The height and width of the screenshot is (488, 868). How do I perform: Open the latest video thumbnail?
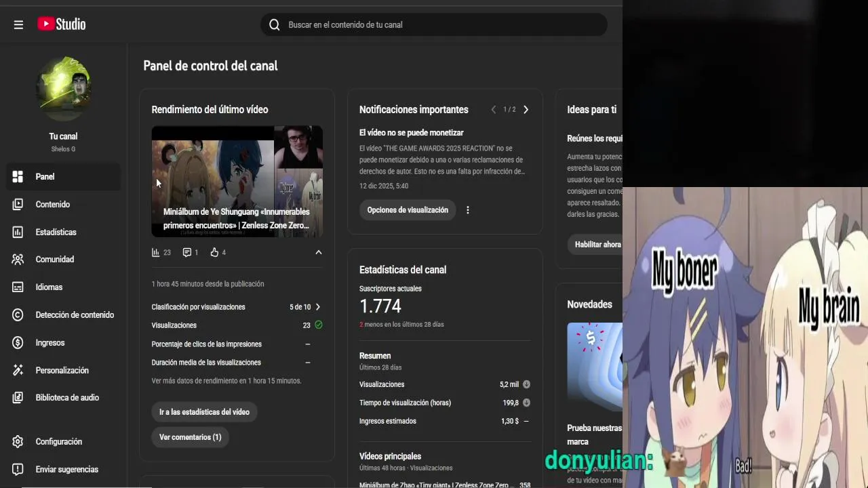coord(237,181)
